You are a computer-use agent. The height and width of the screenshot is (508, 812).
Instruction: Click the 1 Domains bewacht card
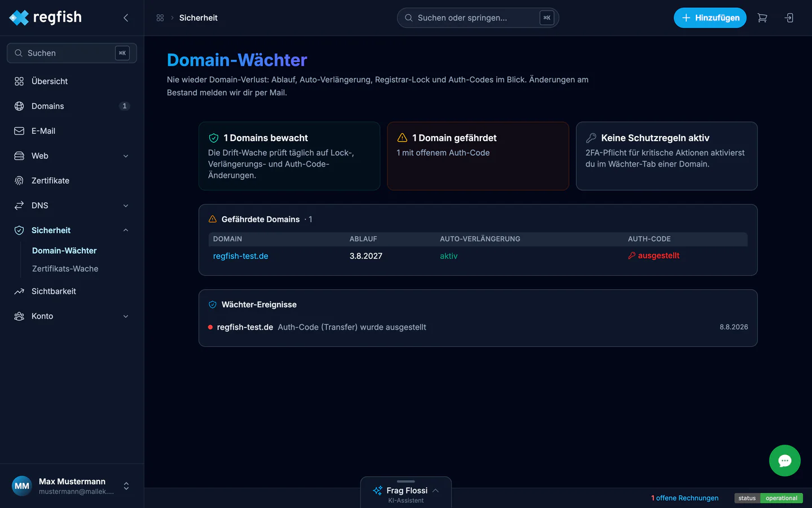coord(289,156)
